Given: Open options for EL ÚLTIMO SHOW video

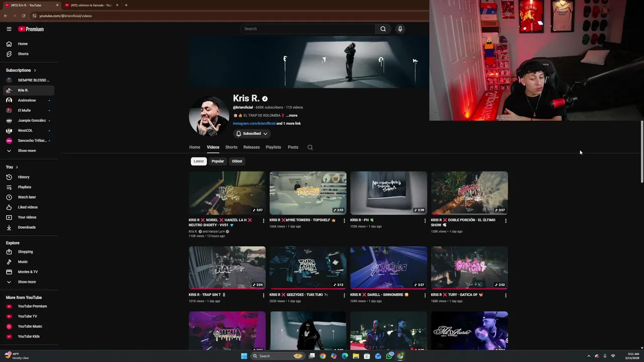Looking at the screenshot, I should coord(506,221).
